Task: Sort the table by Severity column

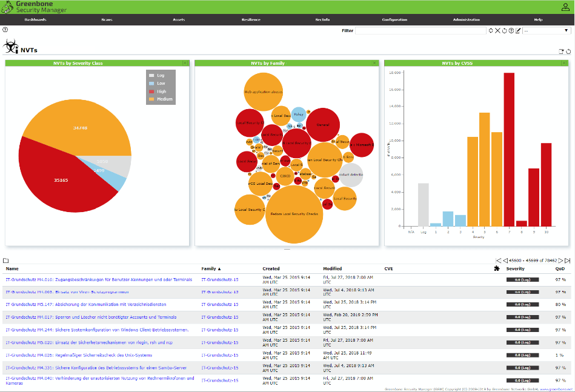Action: pos(515,268)
